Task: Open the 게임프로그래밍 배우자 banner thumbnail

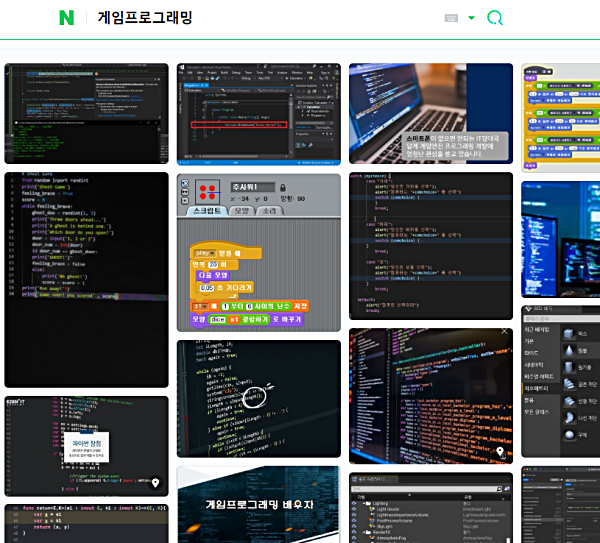Action: (259, 504)
